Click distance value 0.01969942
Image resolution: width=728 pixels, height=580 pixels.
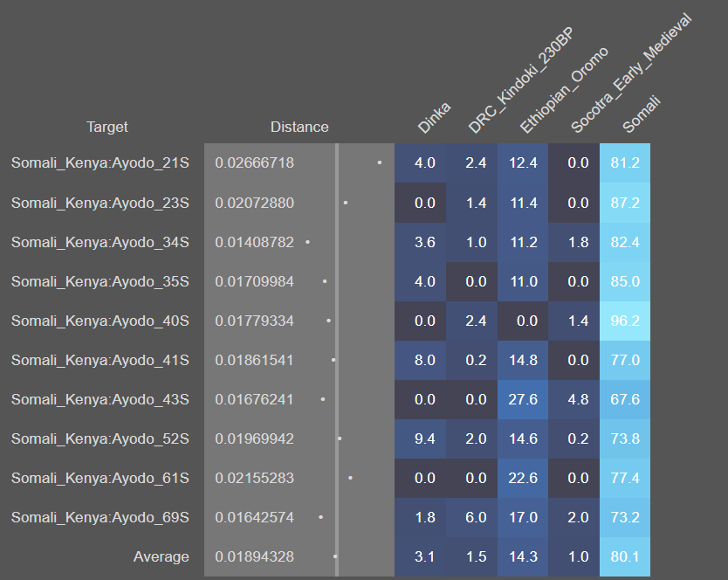tap(254, 438)
